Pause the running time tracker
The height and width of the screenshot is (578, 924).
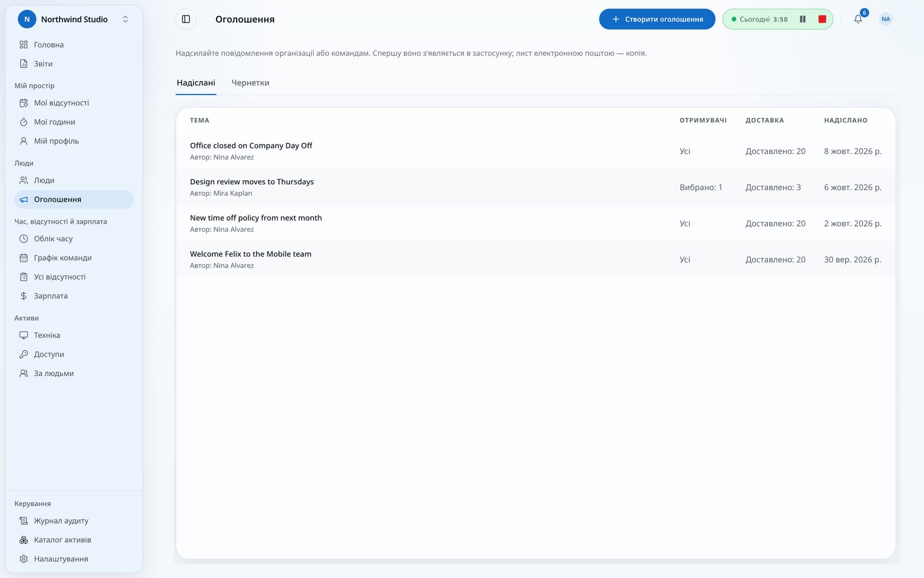803,19
